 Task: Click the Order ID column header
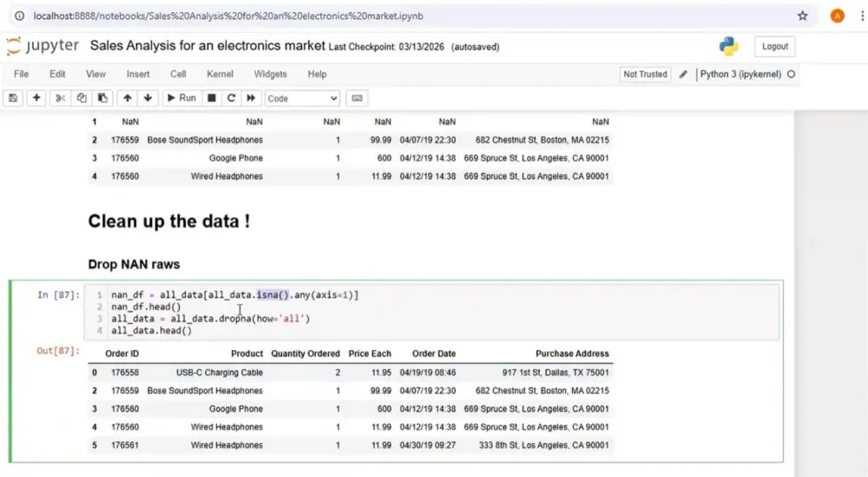[122, 354]
